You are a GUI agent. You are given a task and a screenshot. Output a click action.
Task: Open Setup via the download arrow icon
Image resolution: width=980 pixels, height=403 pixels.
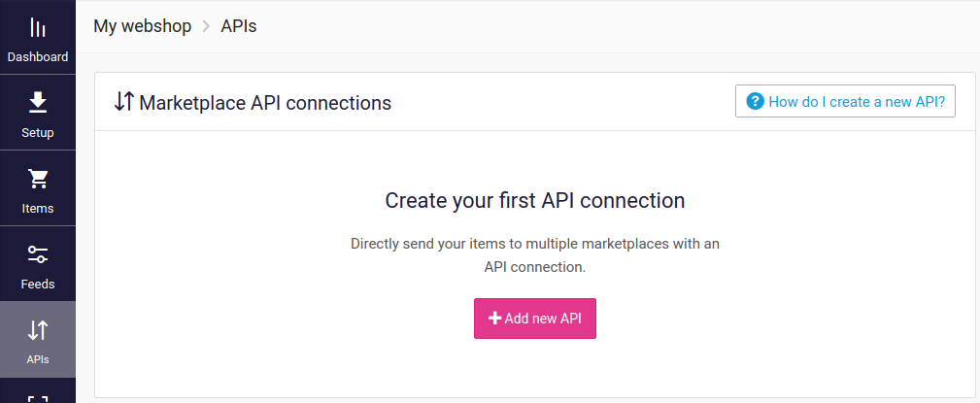click(x=38, y=103)
